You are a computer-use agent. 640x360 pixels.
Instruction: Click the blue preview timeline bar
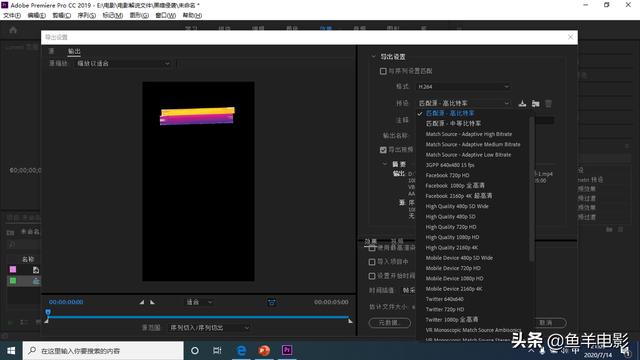[x=198, y=317]
